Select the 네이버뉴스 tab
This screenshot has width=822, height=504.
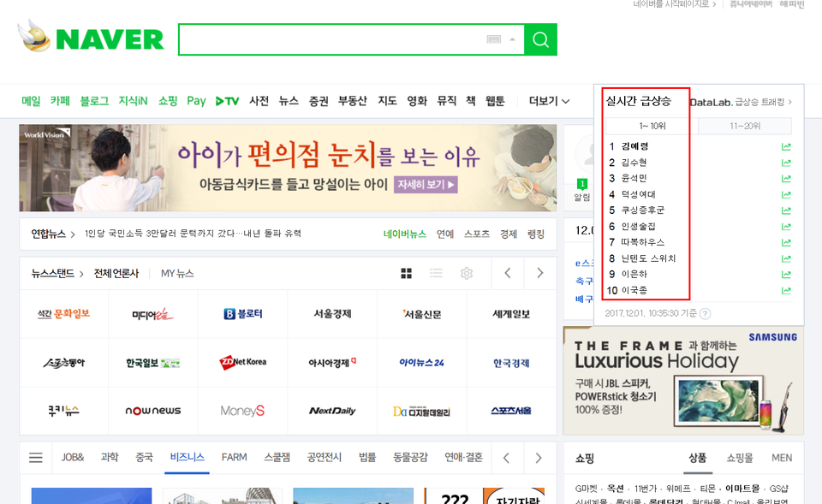point(405,234)
